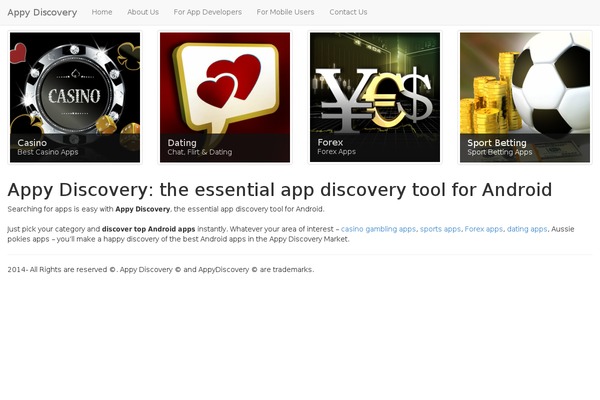This screenshot has height=400, width=600.
Task: Open the Sport Betting soccer ball image
Action: [x=525, y=97]
